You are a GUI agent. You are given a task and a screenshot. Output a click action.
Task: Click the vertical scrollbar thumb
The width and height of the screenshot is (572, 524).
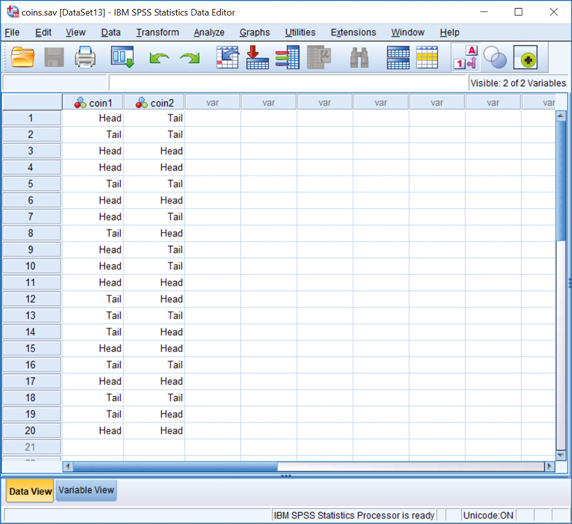[x=561, y=181]
